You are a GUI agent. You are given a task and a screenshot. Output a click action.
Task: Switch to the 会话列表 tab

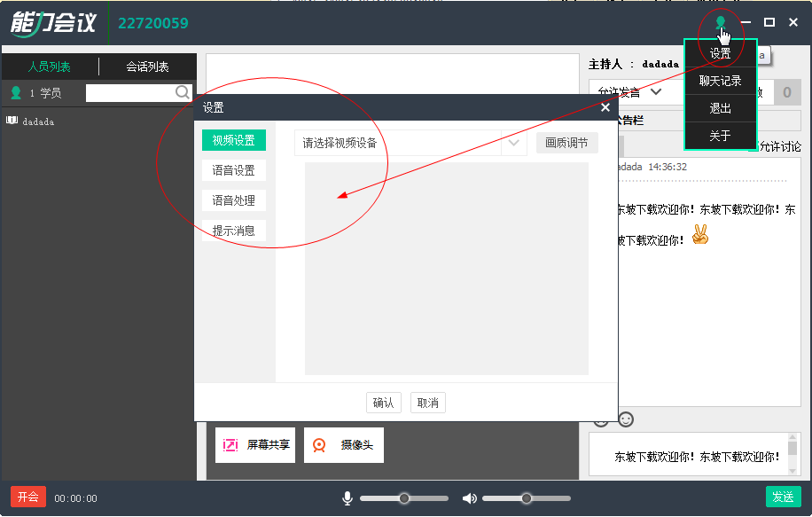tap(149, 66)
